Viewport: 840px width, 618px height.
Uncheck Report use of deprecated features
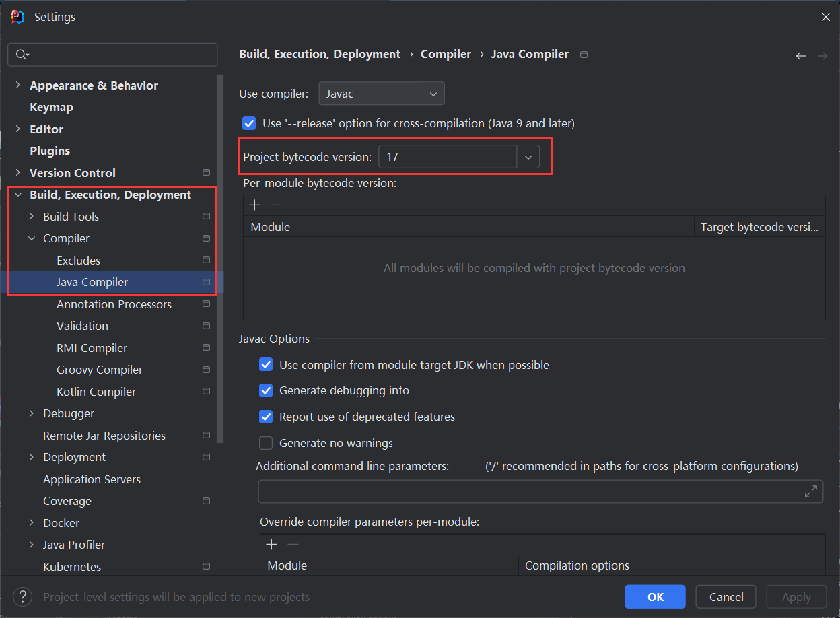click(x=266, y=417)
